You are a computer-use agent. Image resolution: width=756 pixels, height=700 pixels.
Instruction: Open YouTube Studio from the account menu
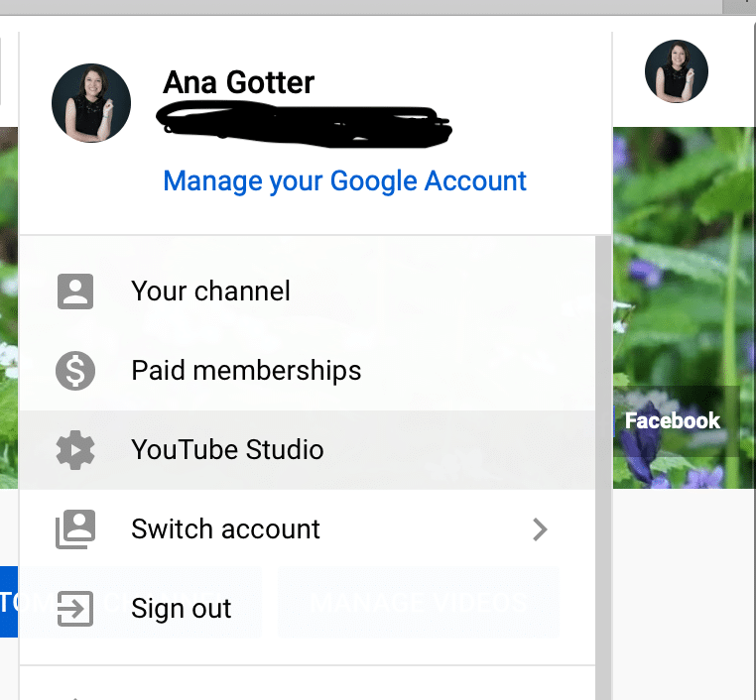coord(227,450)
